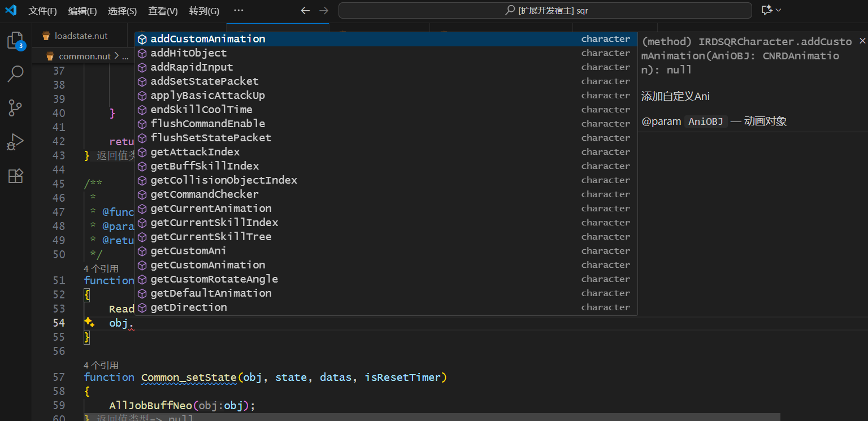Close the addCustomAnimation documentation popup
Screen dimensions: 868x421
click(x=863, y=41)
